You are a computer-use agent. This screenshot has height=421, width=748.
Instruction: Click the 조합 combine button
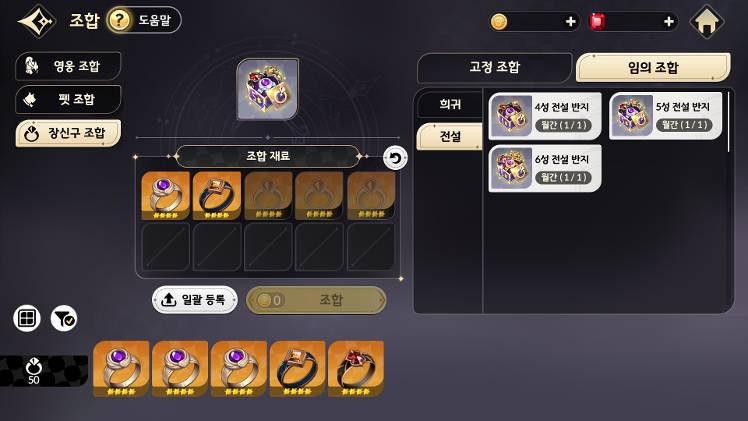point(316,300)
